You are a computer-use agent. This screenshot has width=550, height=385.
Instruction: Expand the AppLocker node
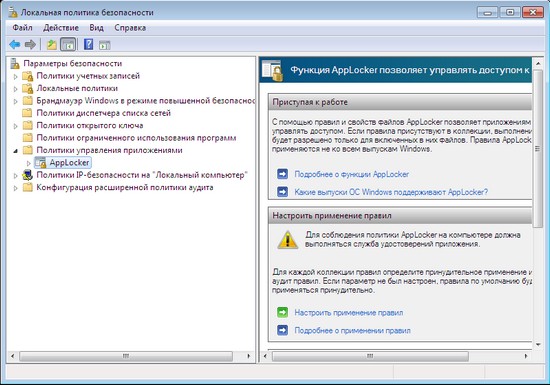click(x=29, y=163)
